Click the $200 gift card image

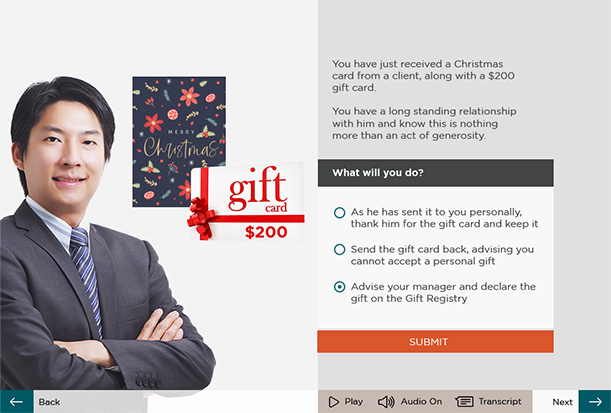247,202
